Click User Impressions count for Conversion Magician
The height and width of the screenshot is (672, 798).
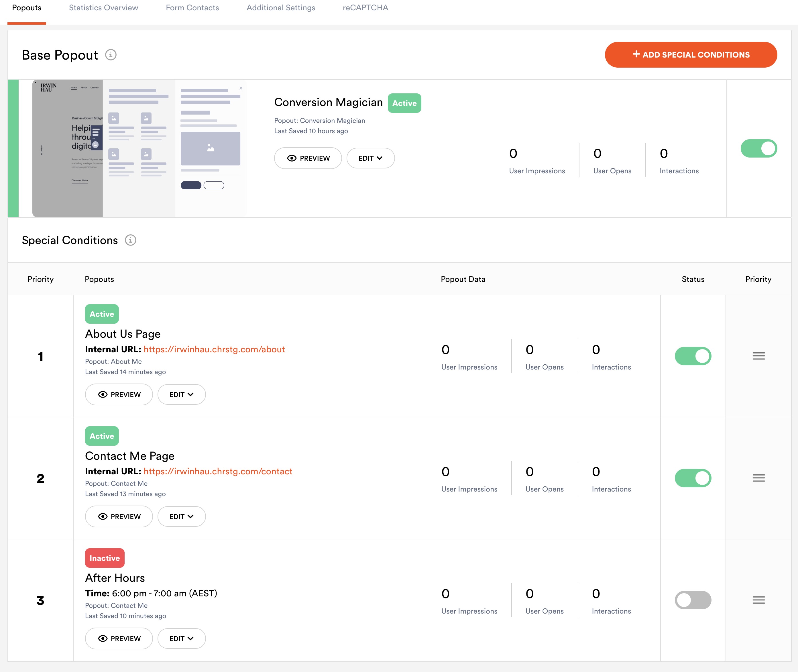click(x=513, y=154)
